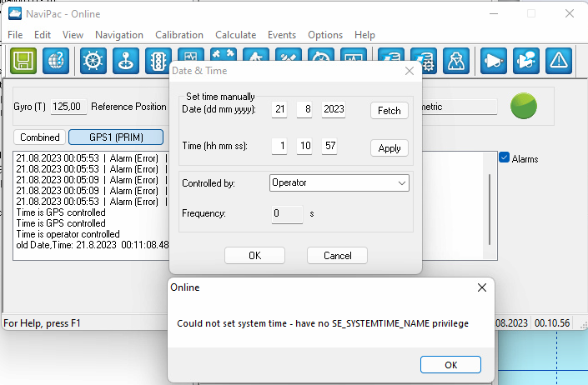Open the Calibration menu
Viewport: 588px width, 385px height.
pos(179,35)
